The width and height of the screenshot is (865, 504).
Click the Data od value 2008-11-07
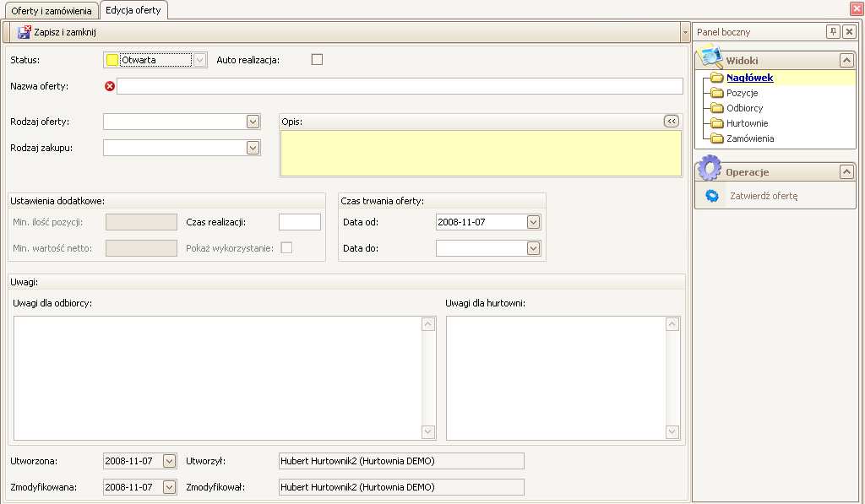click(461, 222)
